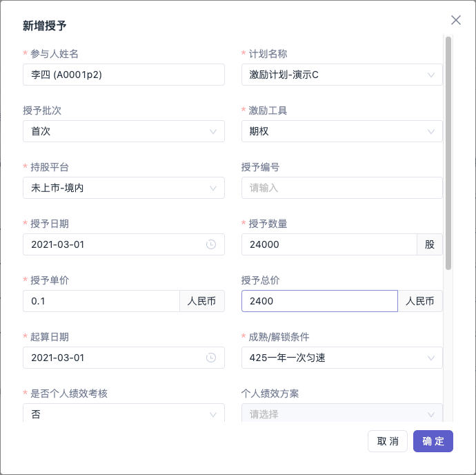Expand the 计划名称 dropdown arrow

click(430, 75)
